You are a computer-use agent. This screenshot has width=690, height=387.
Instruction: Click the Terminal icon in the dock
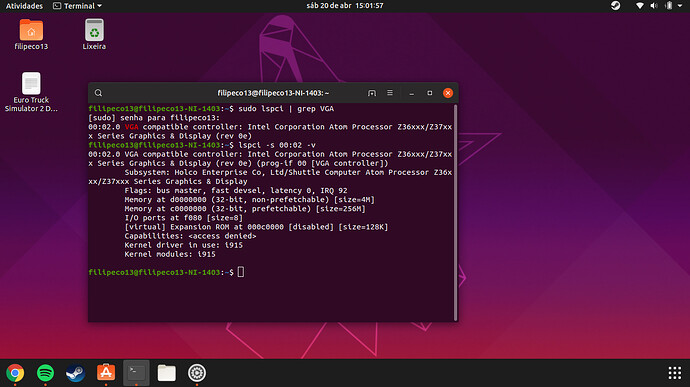pos(136,373)
